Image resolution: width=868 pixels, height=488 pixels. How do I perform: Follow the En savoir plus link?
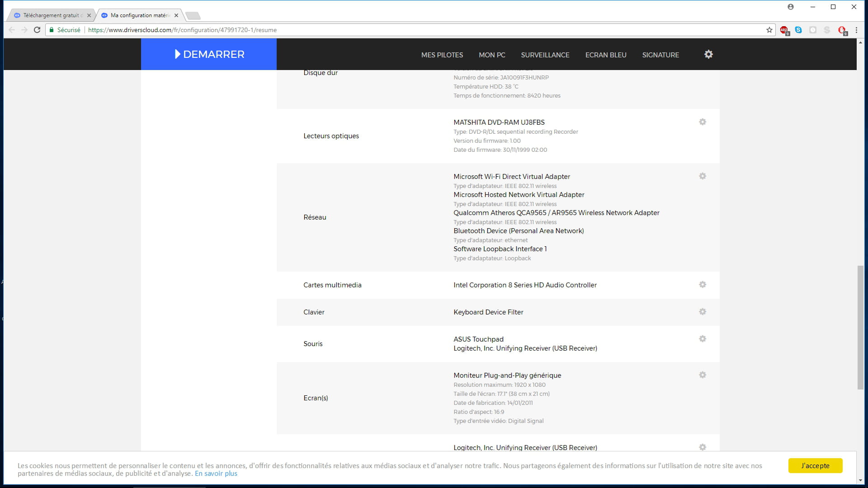pos(216,474)
